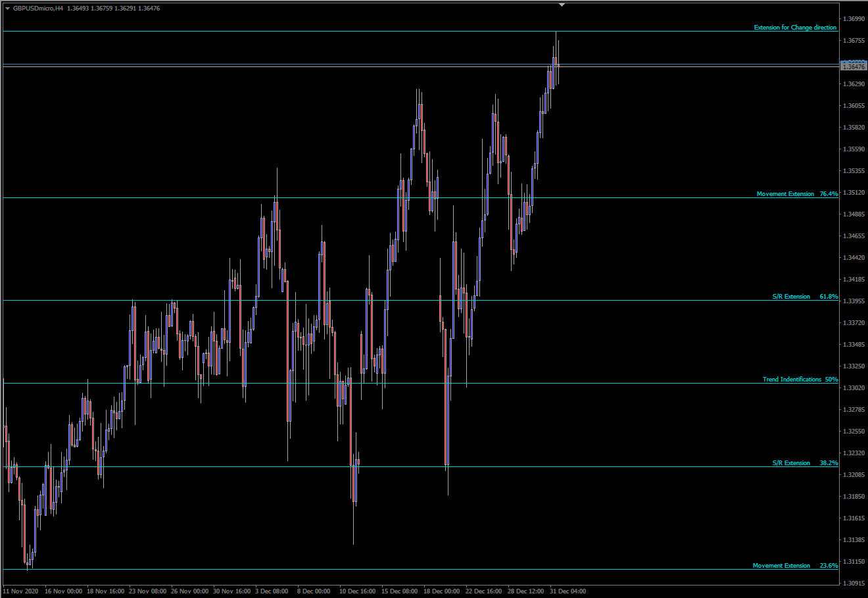The height and width of the screenshot is (598, 868).
Task: Click the chart shift triangle marker at top
Action: coord(562,5)
